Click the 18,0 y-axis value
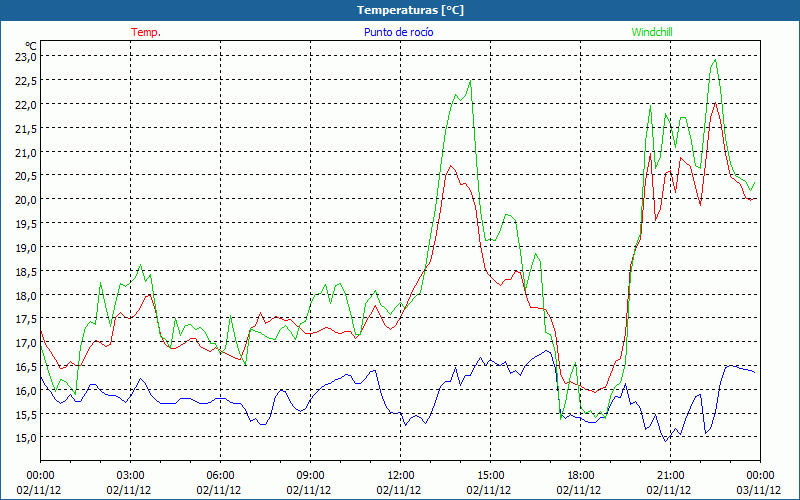Image resolution: width=800 pixels, height=500 pixels. (x=26, y=296)
